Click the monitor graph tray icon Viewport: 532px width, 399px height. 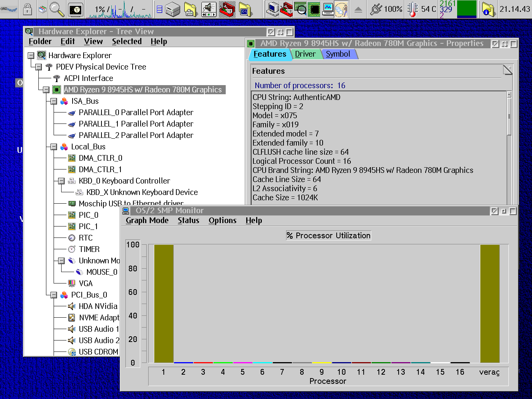click(328, 9)
